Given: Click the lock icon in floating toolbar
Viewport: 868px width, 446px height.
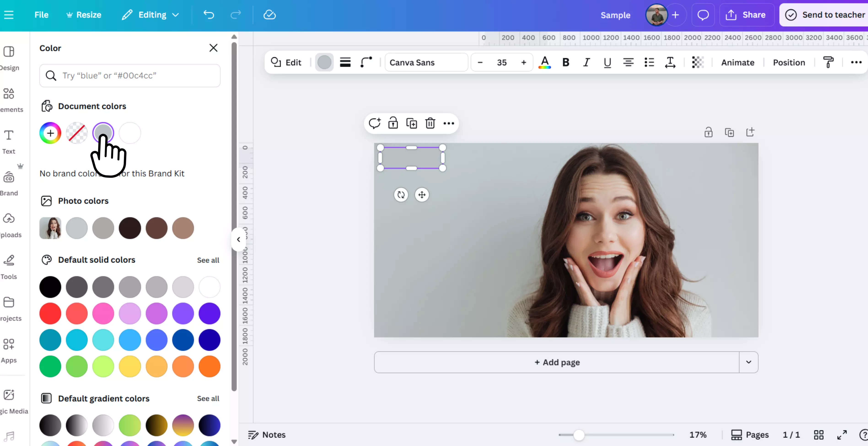Looking at the screenshot, I should tap(393, 123).
